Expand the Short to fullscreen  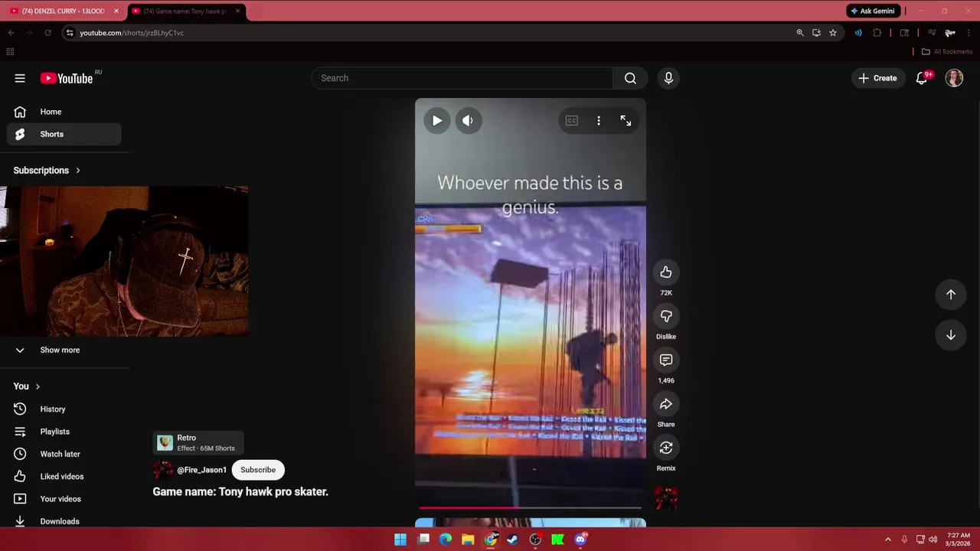point(626,121)
